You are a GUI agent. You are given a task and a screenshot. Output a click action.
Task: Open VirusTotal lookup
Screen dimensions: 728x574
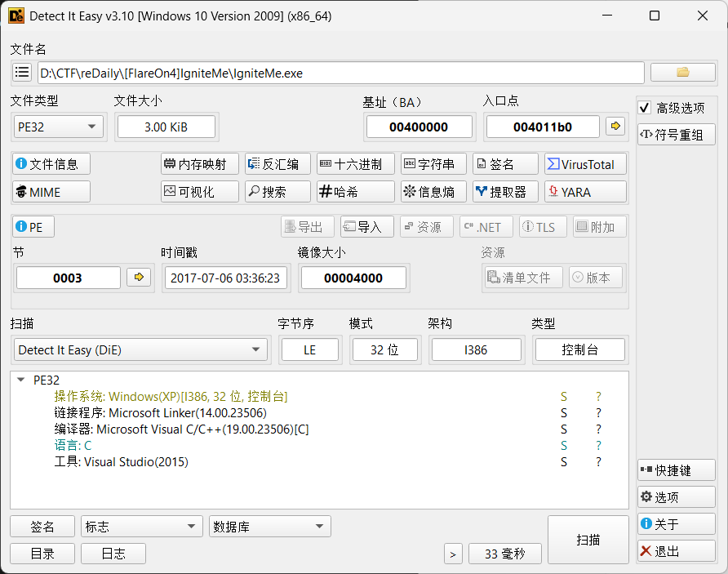tap(585, 164)
